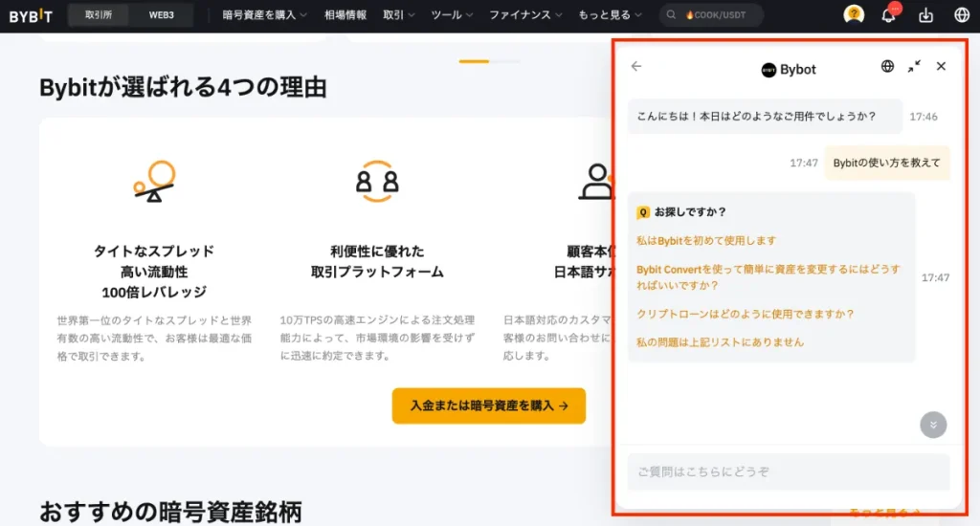Click the 10万TPSの高速エンジン description text

coord(377,338)
